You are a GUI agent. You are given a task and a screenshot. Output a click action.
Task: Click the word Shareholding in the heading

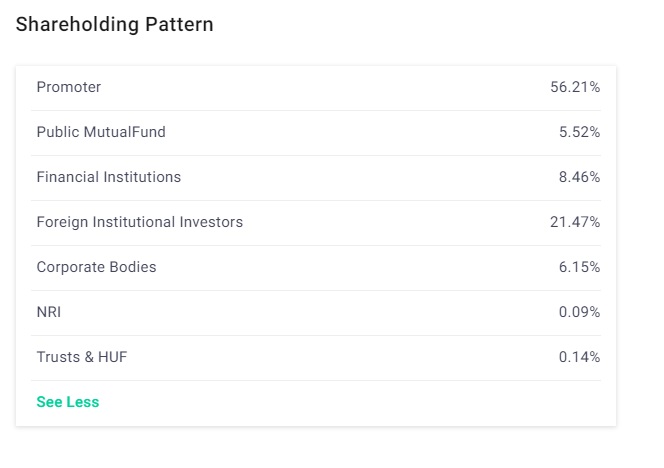[x=76, y=25]
